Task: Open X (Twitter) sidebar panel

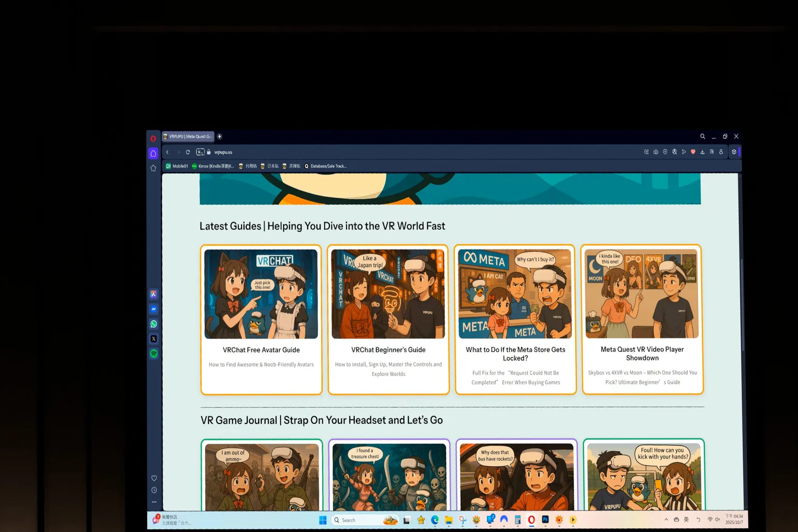Action: (154, 339)
